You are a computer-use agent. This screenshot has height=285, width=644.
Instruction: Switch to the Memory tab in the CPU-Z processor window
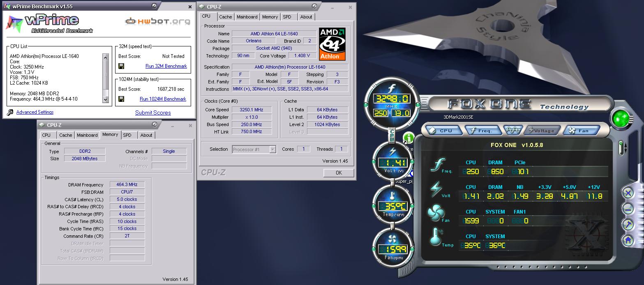pyautogui.click(x=270, y=17)
